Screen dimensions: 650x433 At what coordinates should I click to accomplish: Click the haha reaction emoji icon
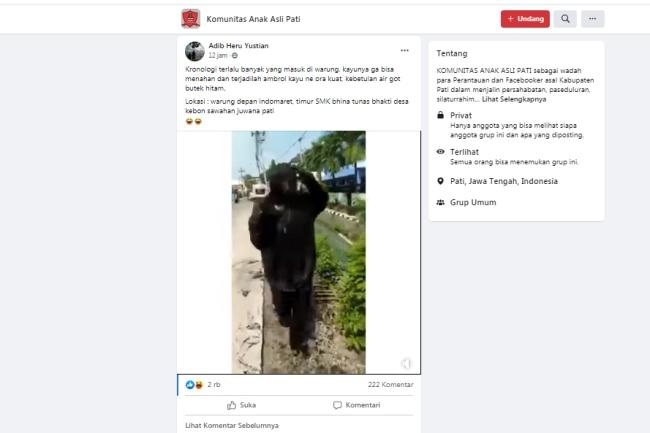[199, 385]
